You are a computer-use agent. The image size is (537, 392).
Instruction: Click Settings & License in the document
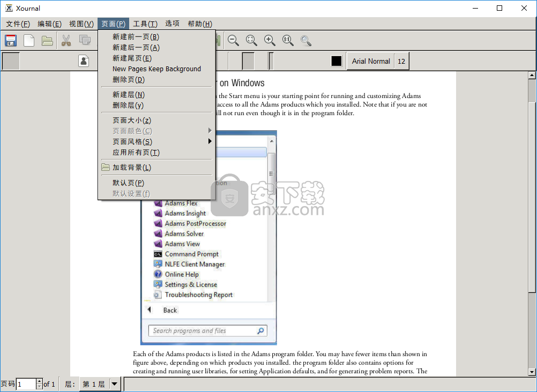(191, 284)
